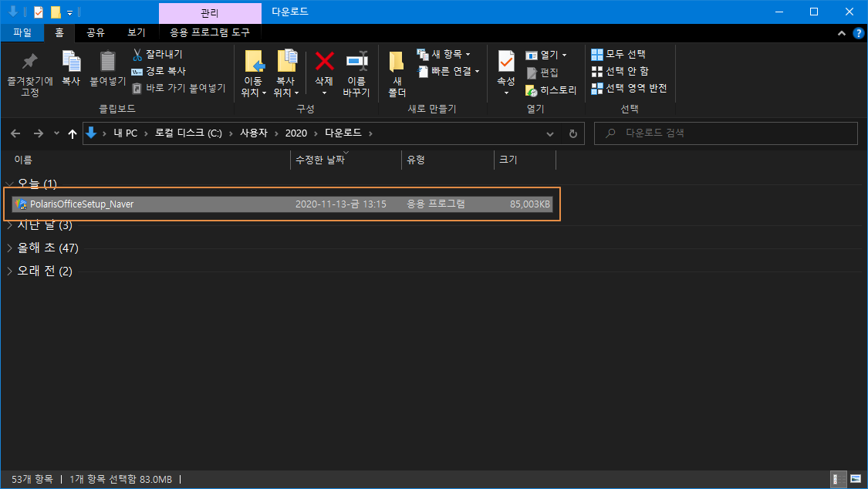
Task: Open recent locations dropdown arrow
Action: click(56, 133)
